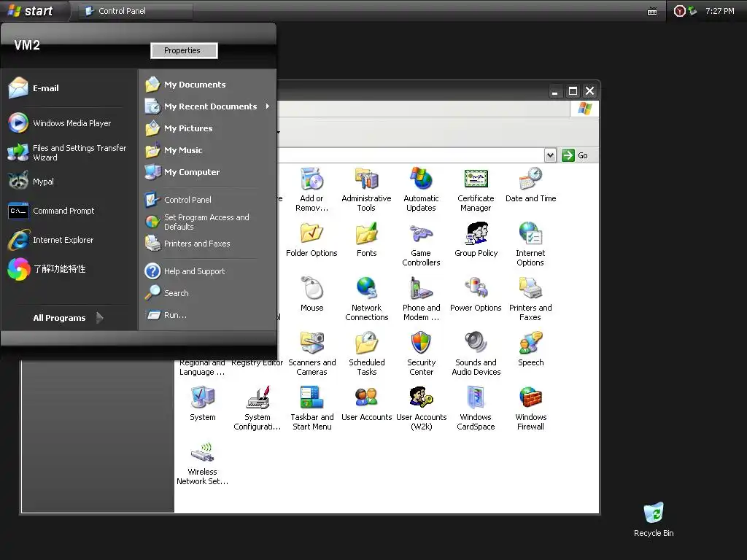Open Internet Options in Control Panel

530,244
